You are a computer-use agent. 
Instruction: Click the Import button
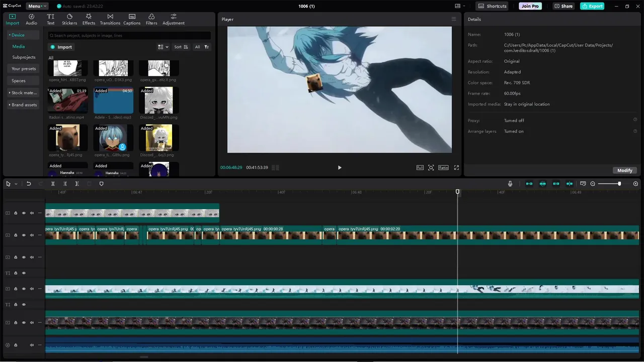(61, 47)
